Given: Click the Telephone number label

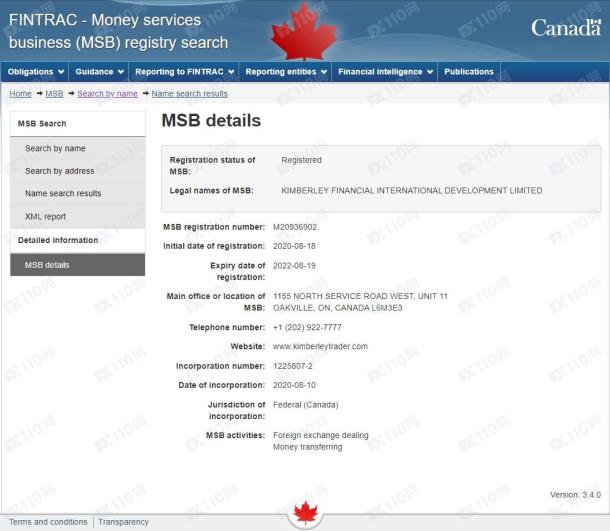Looking at the screenshot, I should point(227,327).
